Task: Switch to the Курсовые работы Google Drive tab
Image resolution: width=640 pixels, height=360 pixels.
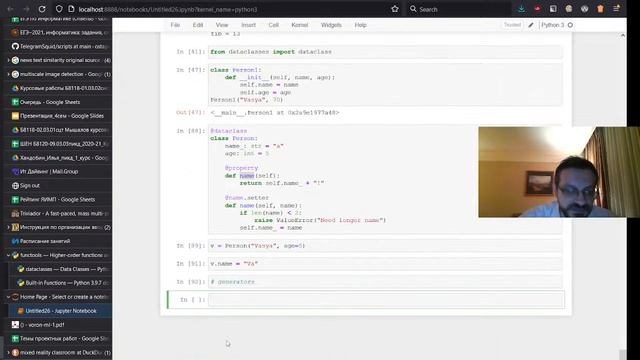Action: (60, 88)
